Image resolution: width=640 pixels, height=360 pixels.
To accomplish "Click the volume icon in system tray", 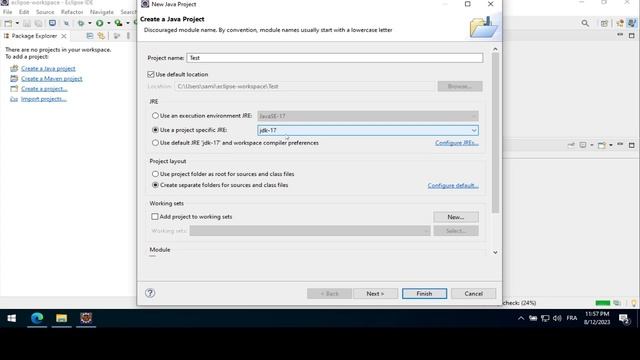I will click(x=557, y=318).
